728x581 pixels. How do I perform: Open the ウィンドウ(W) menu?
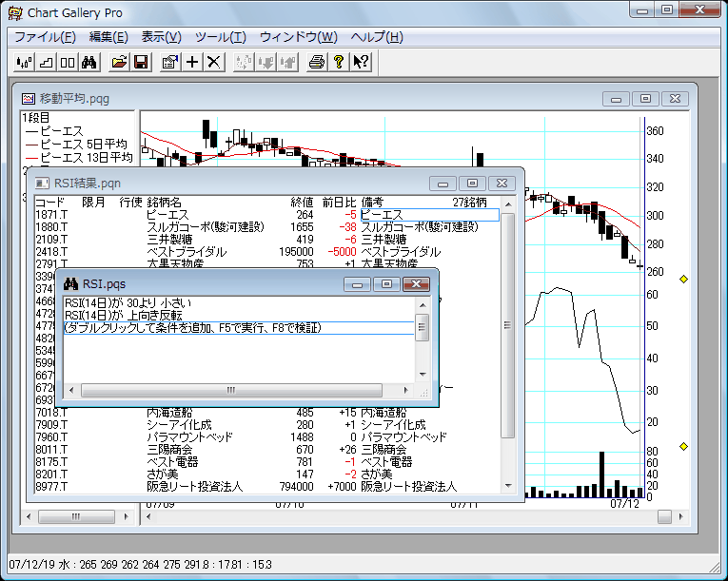click(x=298, y=37)
